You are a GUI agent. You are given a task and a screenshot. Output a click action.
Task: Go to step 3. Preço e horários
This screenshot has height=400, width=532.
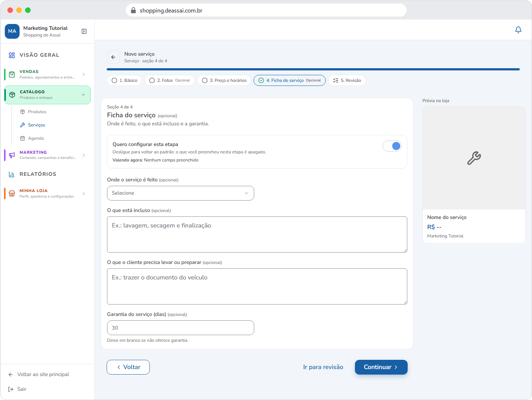click(224, 80)
